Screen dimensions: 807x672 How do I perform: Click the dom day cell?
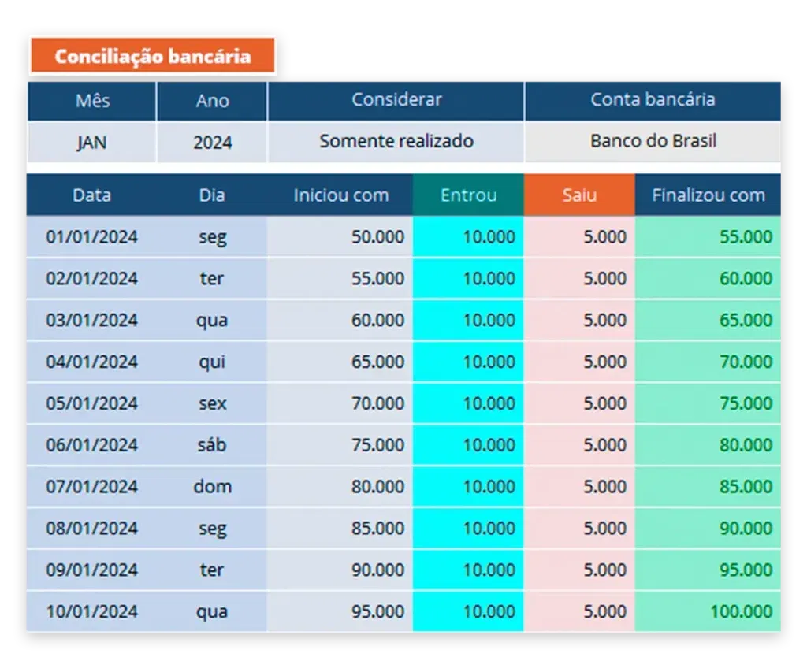click(212, 487)
